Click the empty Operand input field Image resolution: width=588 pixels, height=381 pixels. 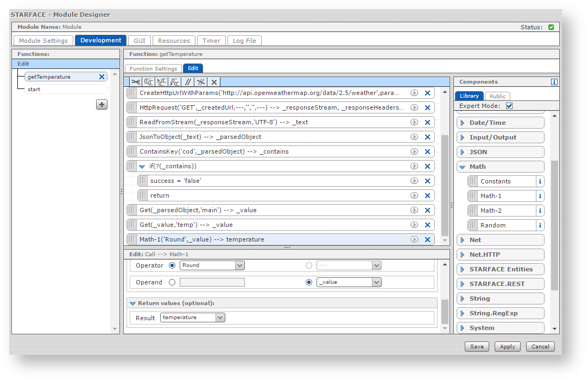(x=212, y=282)
